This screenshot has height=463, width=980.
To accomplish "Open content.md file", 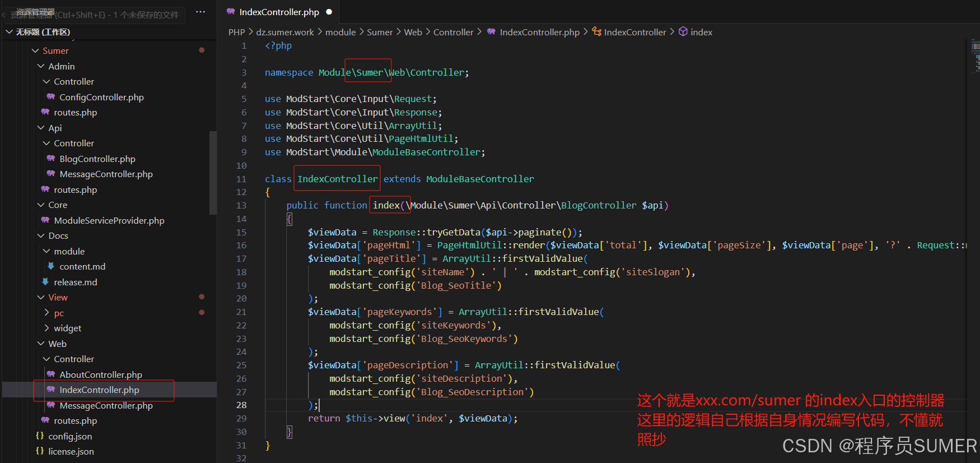I will (82, 266).
